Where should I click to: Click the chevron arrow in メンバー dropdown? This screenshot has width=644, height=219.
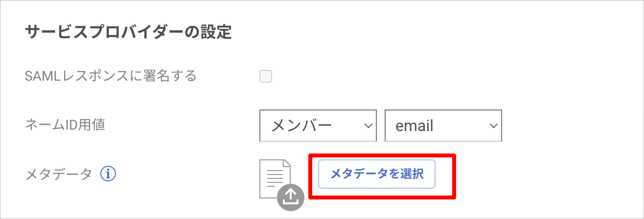(368, 126)
